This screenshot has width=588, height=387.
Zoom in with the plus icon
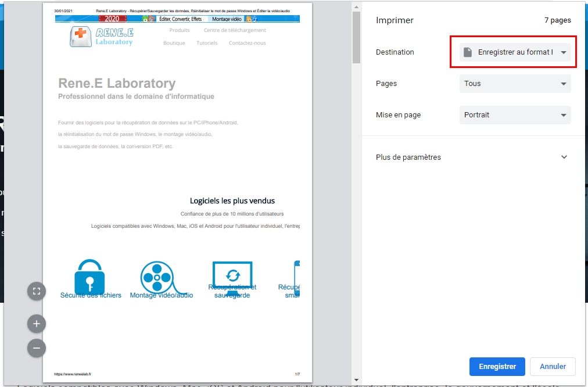pos(36,324)
